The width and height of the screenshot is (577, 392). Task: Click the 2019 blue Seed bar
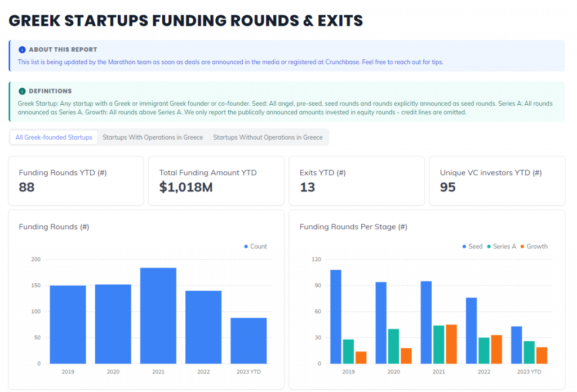click(x=336, y=317)
